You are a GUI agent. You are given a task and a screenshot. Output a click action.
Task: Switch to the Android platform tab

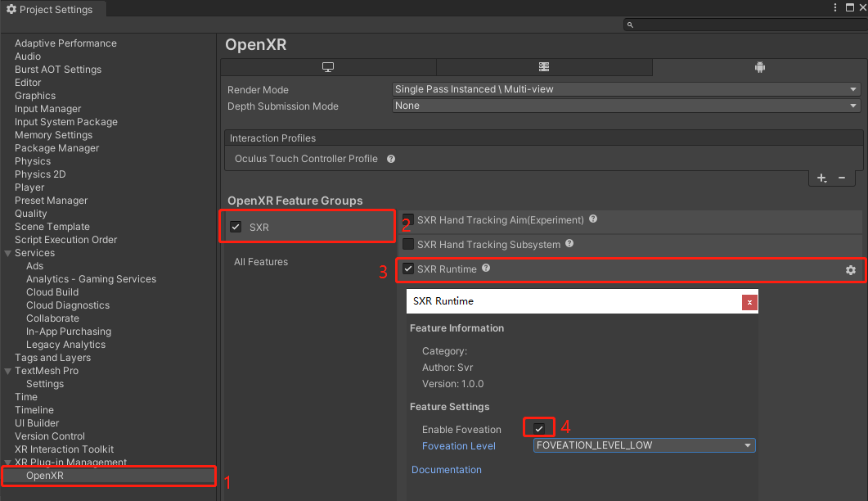pyautogui.click(x=760, y=67)
